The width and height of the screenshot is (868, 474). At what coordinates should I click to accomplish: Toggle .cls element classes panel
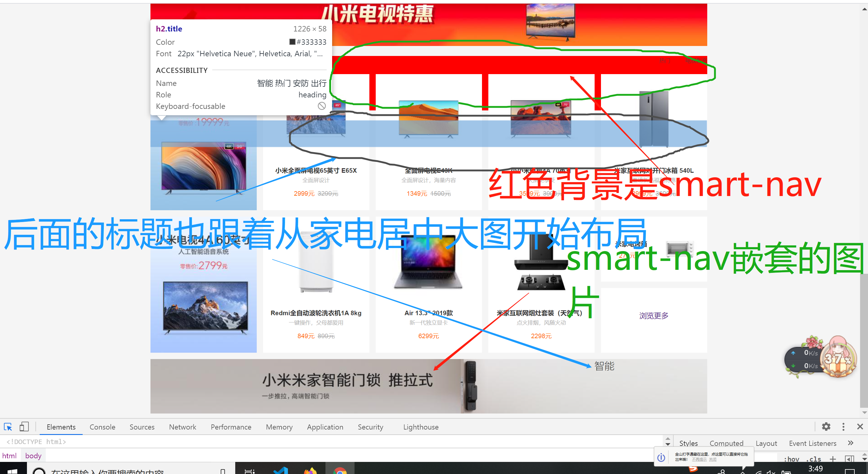[813, 459]
